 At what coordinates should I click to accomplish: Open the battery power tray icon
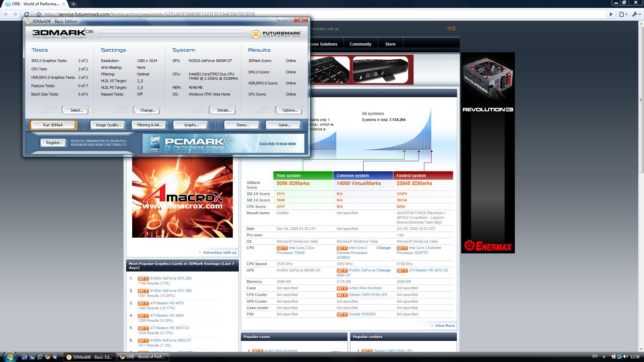point(613,357)
